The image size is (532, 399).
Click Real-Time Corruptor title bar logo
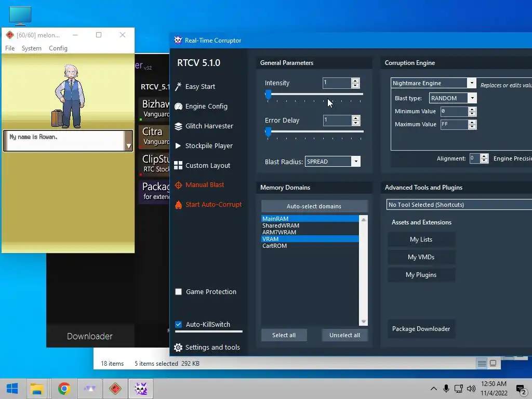coord(178,40)
